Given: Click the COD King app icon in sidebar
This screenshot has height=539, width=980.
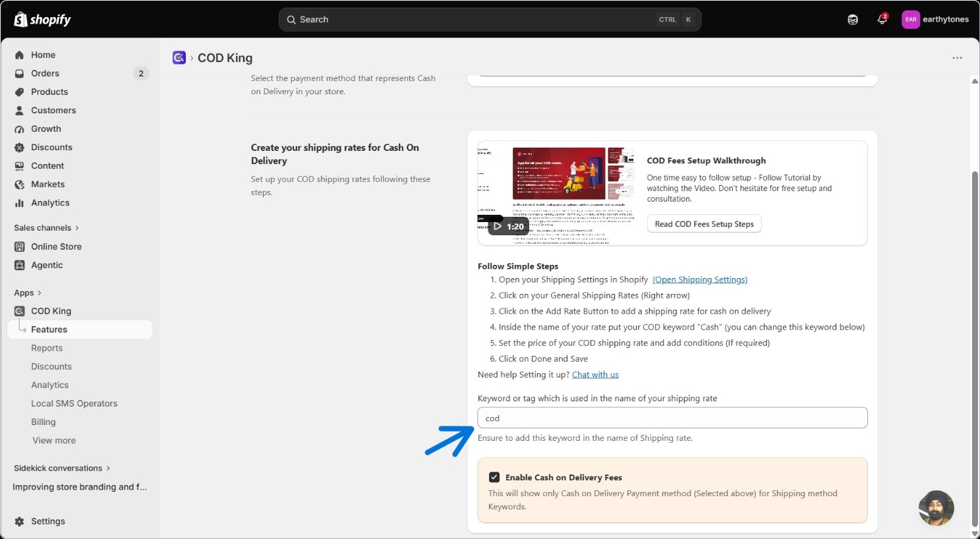Looking at the screenshot, I should pyautogui.click(x=19, y=311).
